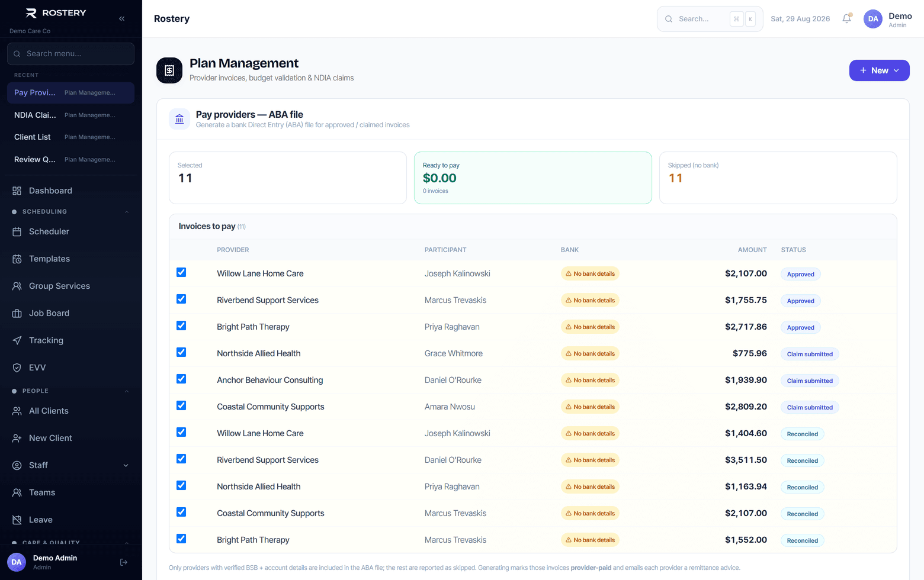The height and width of the screenshot is (580, 924).
Task: Click the Ready to pay $0.00 card
Action: (533, 178)
